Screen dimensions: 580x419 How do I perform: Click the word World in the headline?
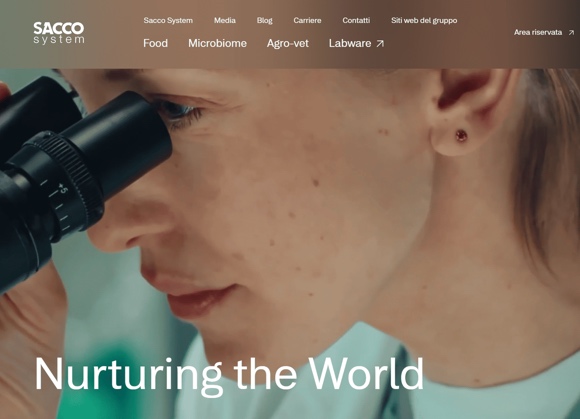coord(366,373)
